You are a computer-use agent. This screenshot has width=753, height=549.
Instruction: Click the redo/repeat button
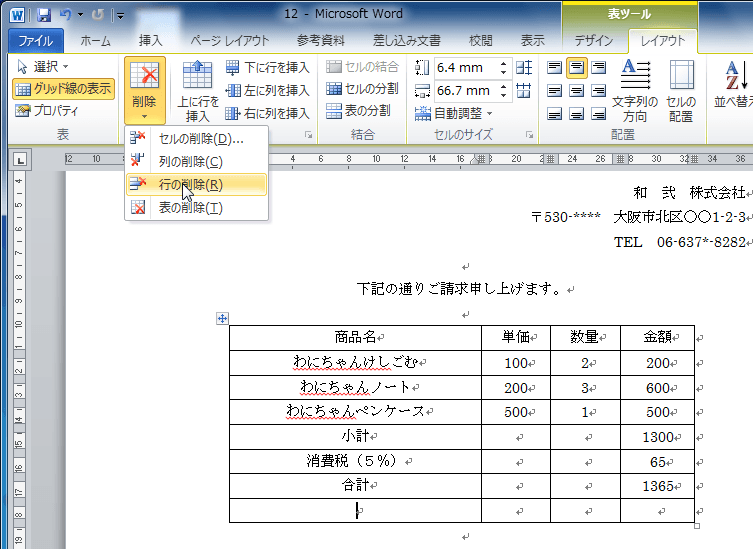pos(97,15)
